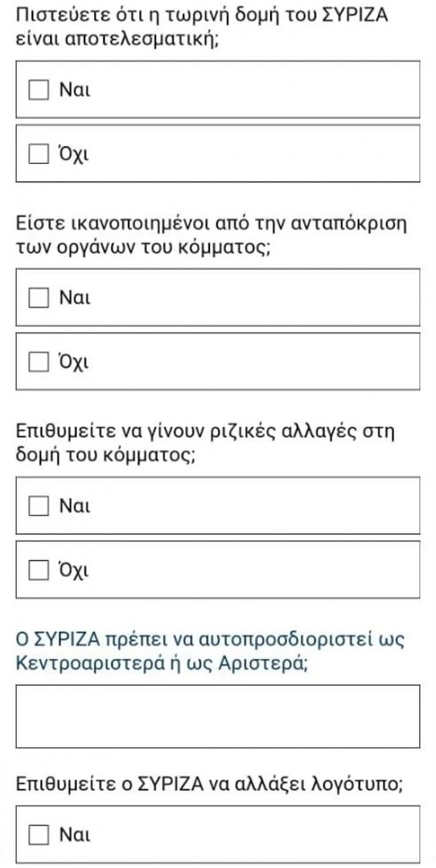Select 'Όχι' checkbox for radical structural changes
The height and width of the screenshot is (868, 436).
point(38,570)
